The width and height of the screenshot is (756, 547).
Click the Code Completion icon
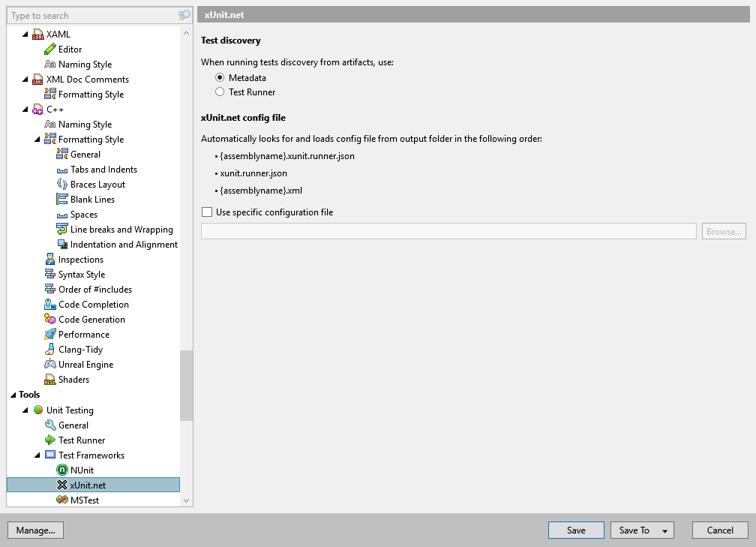pos(51,304)
